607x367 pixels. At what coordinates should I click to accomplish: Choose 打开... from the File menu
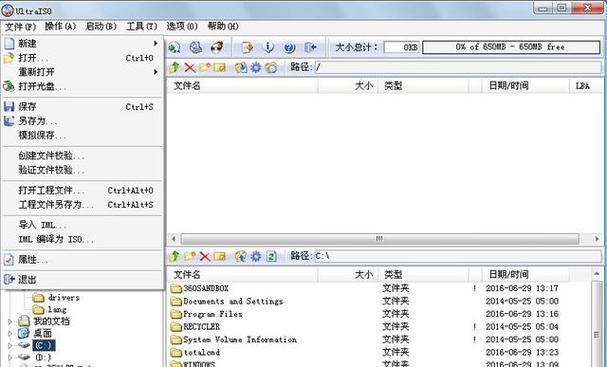coord(82,58)
